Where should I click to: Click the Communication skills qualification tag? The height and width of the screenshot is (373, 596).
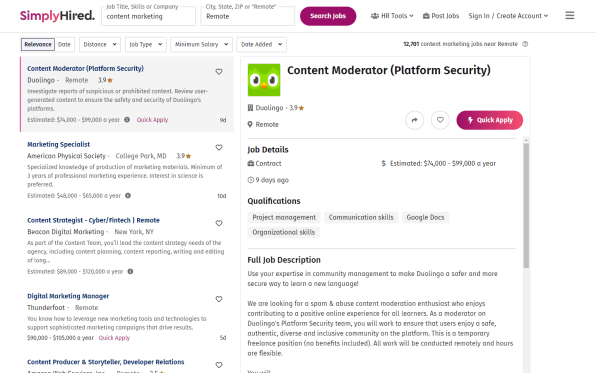click(361, 217)
